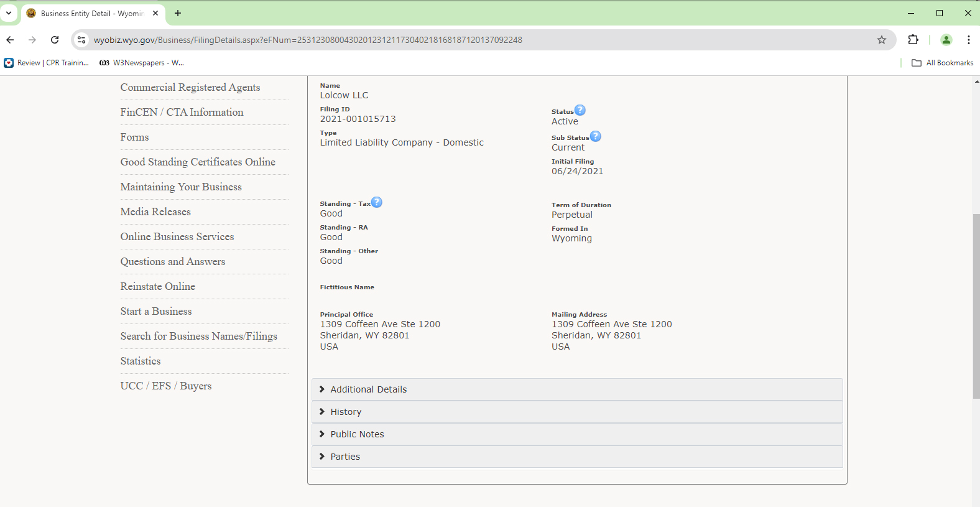
Task: Click the Initial Filing date 06/24/2021
Action: pos(577,171)
